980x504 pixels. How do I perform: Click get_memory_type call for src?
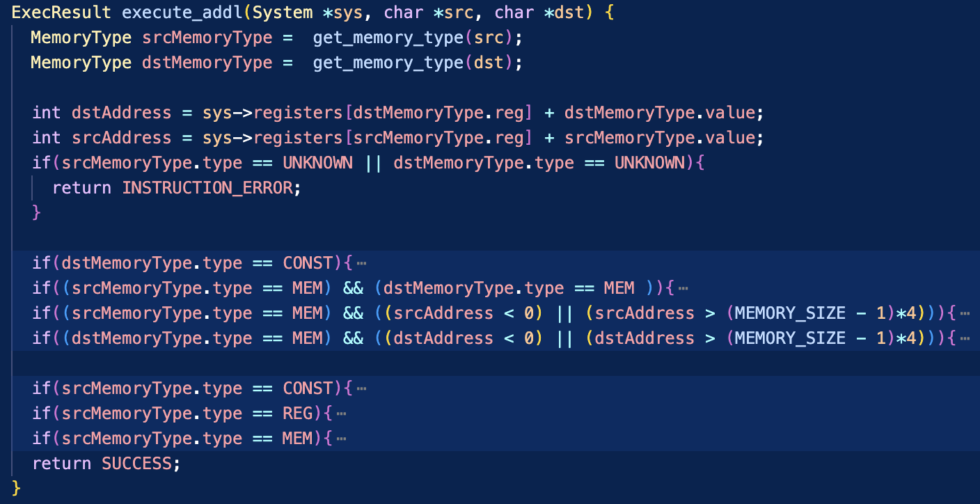pos(388,38)
